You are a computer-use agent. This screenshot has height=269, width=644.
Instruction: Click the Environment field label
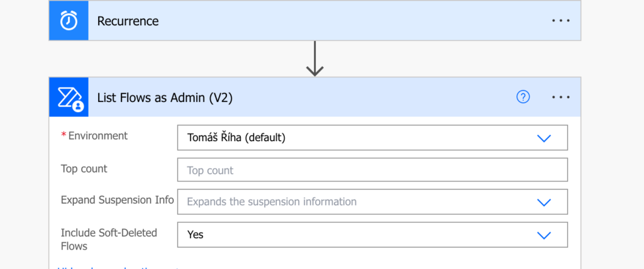(97, 135)
